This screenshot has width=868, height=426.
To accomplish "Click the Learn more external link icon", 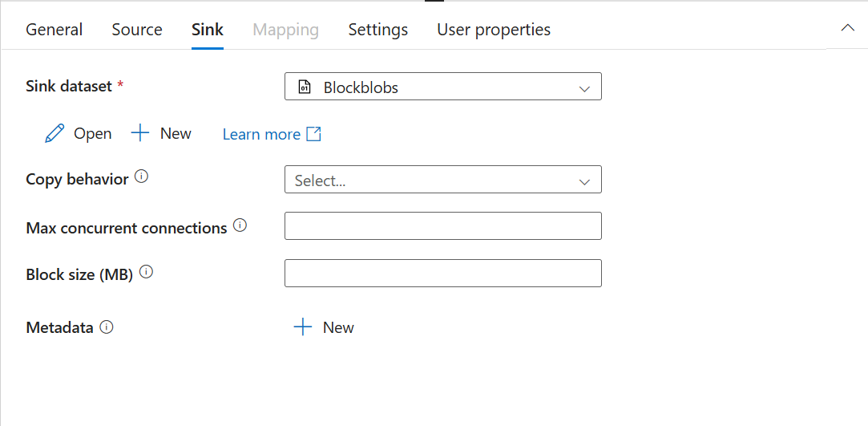I will 314,134.
